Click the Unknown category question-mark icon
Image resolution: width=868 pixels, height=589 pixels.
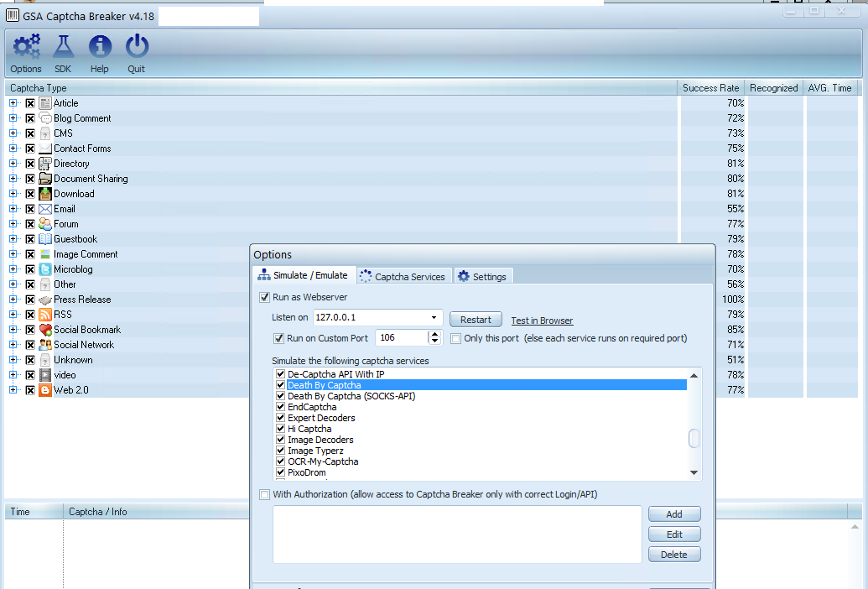click(x=45, y=360)
